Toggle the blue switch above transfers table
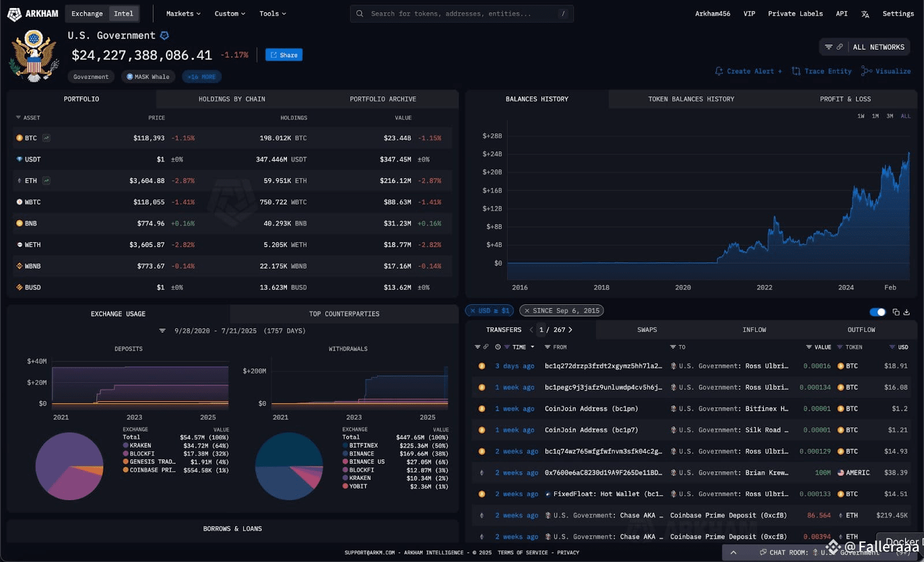The image size is (924, 562). (878, 312)
